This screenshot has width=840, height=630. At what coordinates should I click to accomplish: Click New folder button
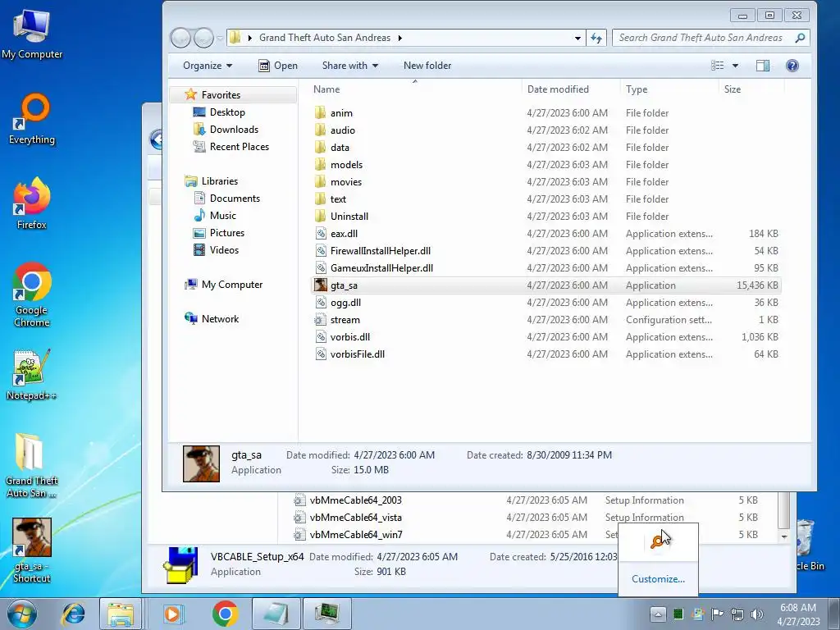click(427, 66)
